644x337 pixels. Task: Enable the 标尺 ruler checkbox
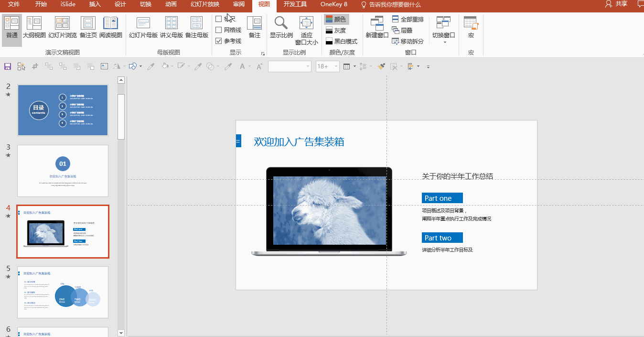click(219, 19)
